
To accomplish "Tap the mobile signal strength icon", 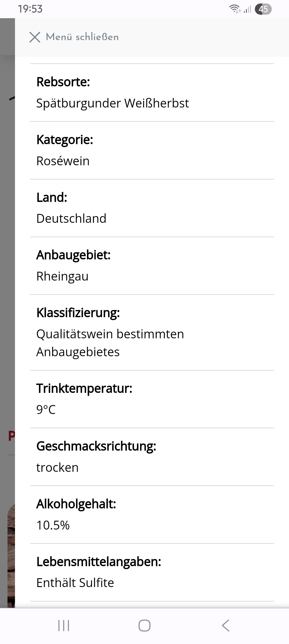I will (x=248, y=9).
